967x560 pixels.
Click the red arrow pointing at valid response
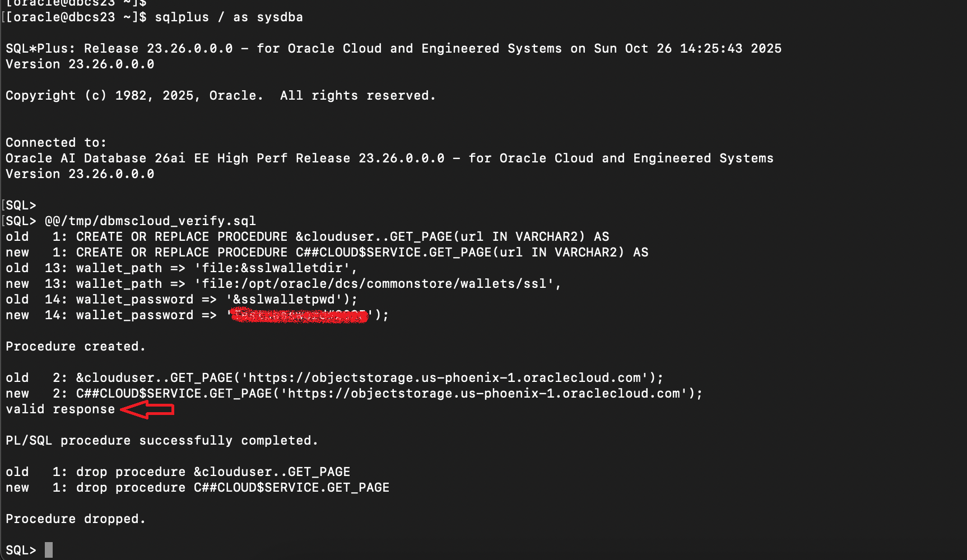pyautogui.click(x=147, y=409)
